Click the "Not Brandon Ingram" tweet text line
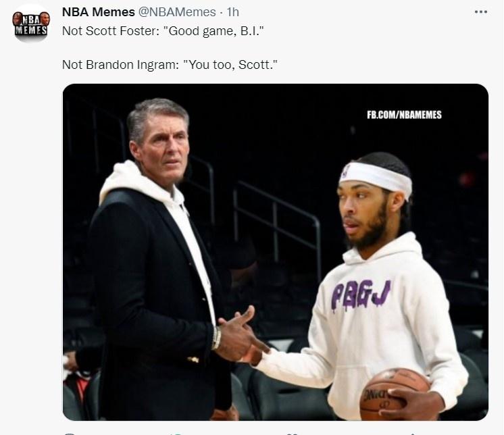The width and height of the screenshot is (504, 435). point(170,65)
